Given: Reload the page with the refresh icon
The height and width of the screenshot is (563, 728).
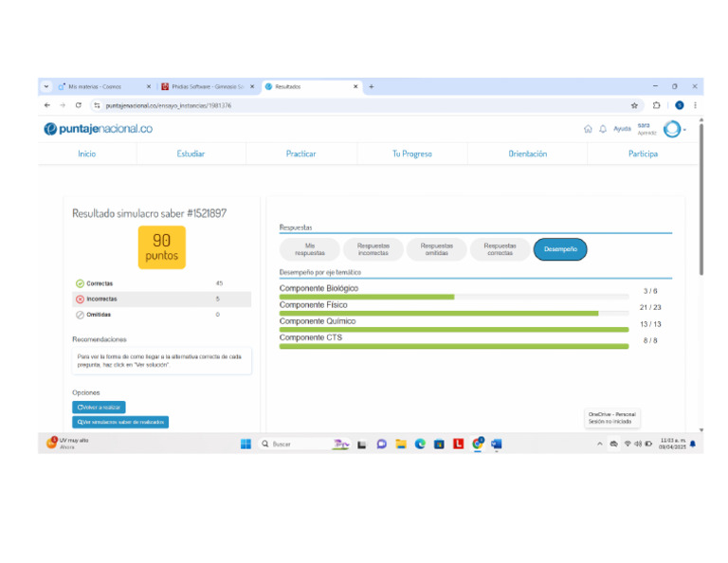Looking at the screenshot, I should tap(79, 105).
